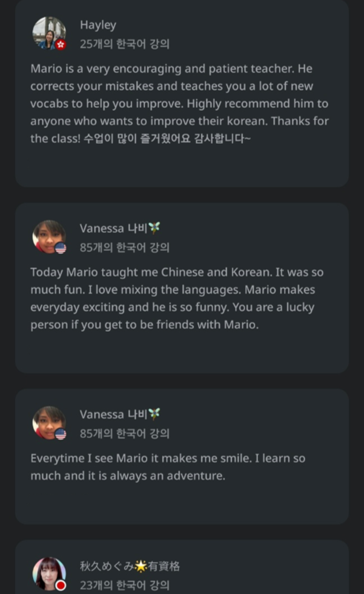Click the 'Today Mario taught me Chinese' review text

click(177, 298)
